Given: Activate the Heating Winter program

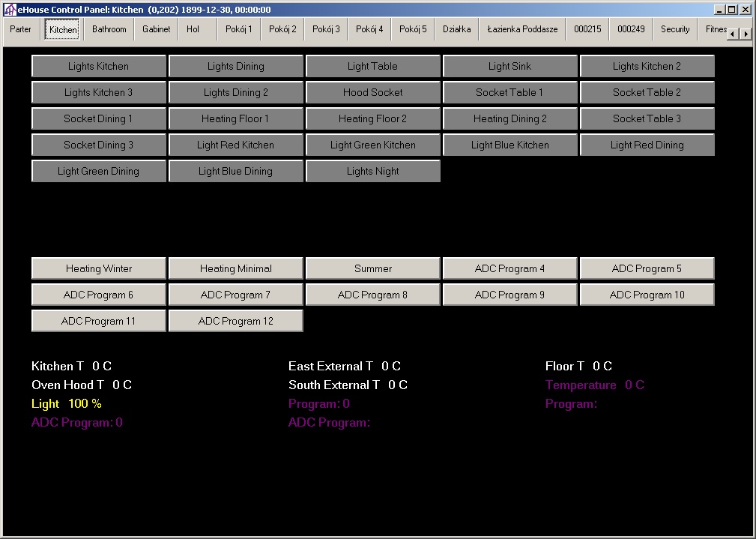Looking at the screenshot, I should pos(98,268).
